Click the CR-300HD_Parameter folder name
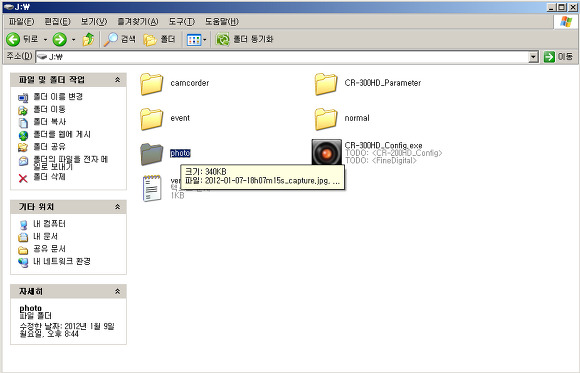This screenshot has height=373, width=580. (383, 83)
